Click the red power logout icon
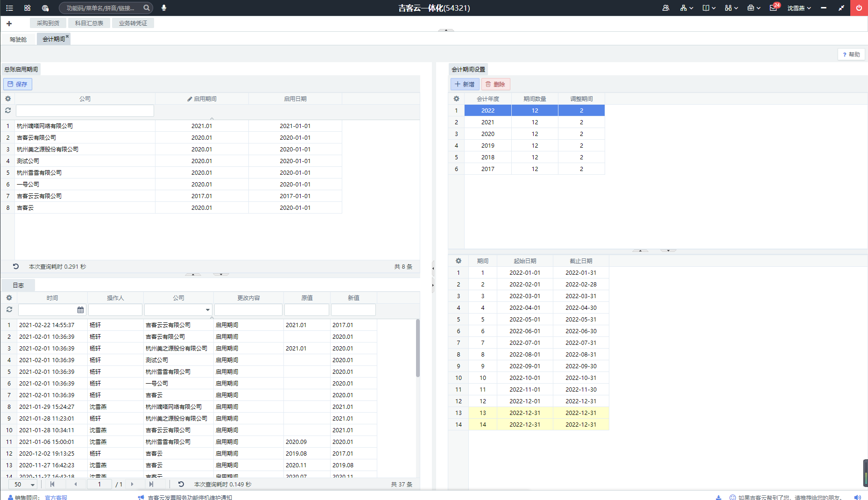 [859, 8]
